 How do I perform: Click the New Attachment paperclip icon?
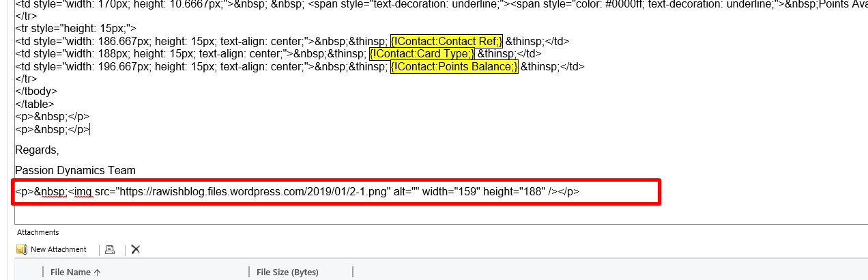[21, 249]
